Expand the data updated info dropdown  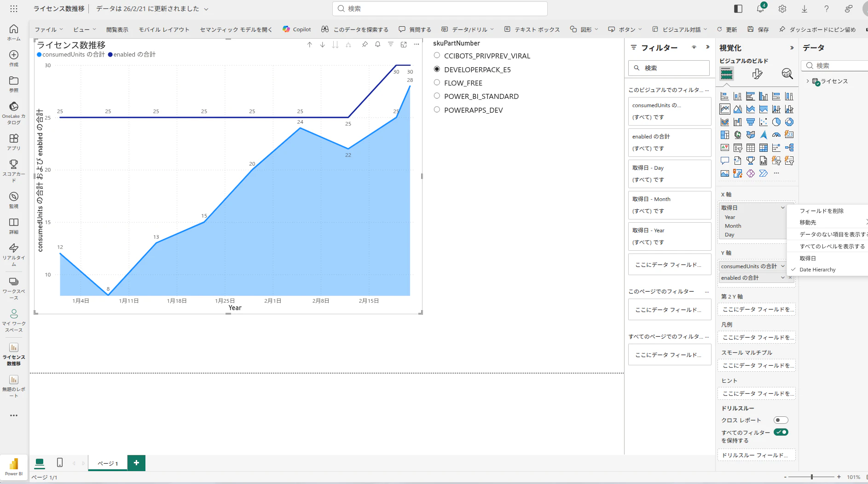tap(206, 9)
